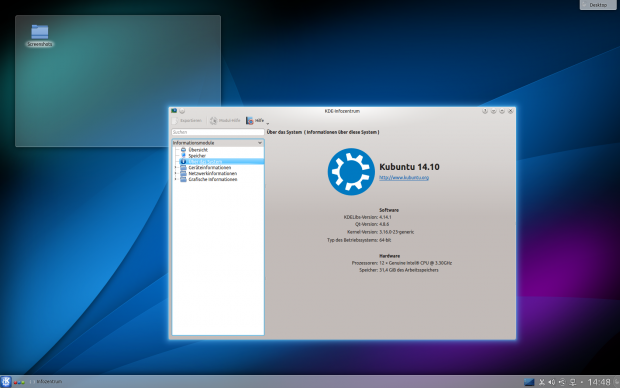The image size is (620, 388).
Task: Select the Infozentrum taskbar entry
Action: point(46,382)
